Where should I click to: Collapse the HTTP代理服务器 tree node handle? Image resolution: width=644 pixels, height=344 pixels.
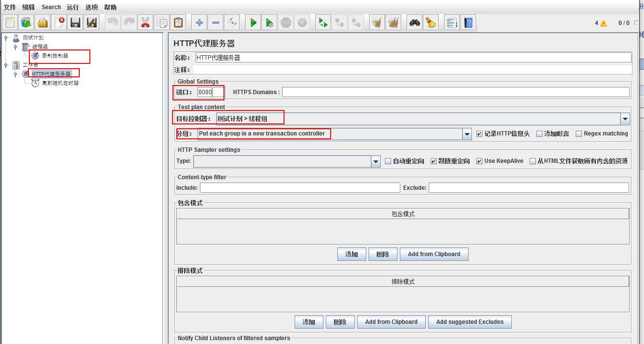click(x=16, y=74)
